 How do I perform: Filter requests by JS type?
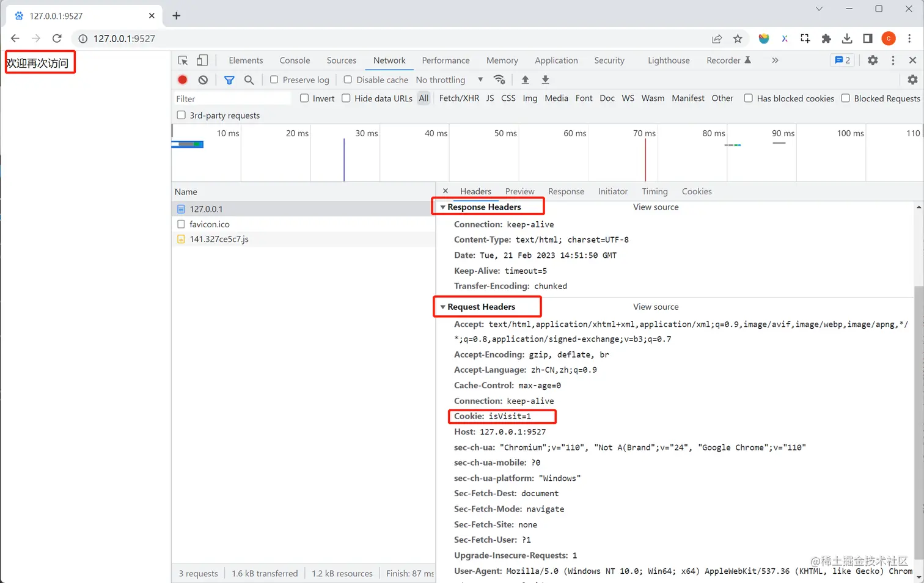click(490, 98)
